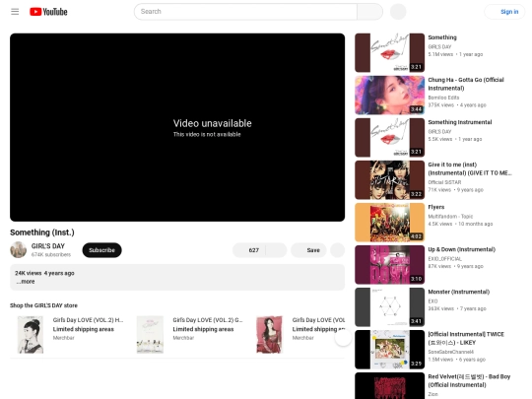
Task: Subscribe to GIRL'S DAY channel
Action: click(101, 250)
